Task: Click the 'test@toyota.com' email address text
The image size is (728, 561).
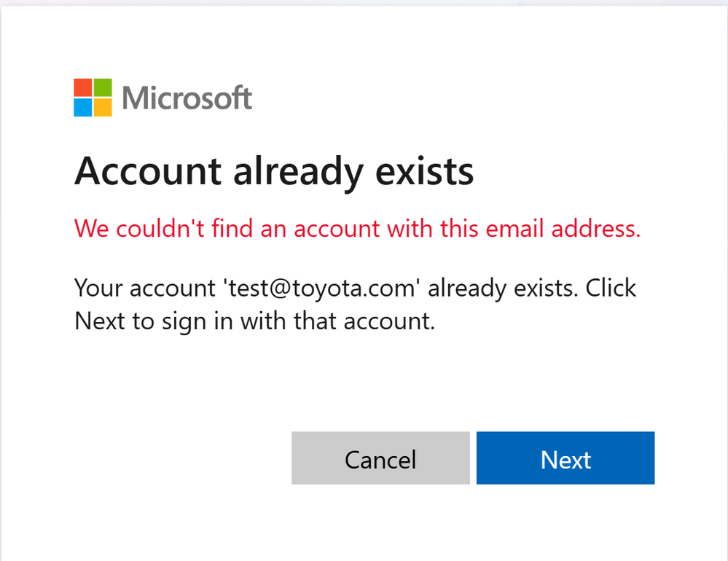Action: (x=319, y=289)
